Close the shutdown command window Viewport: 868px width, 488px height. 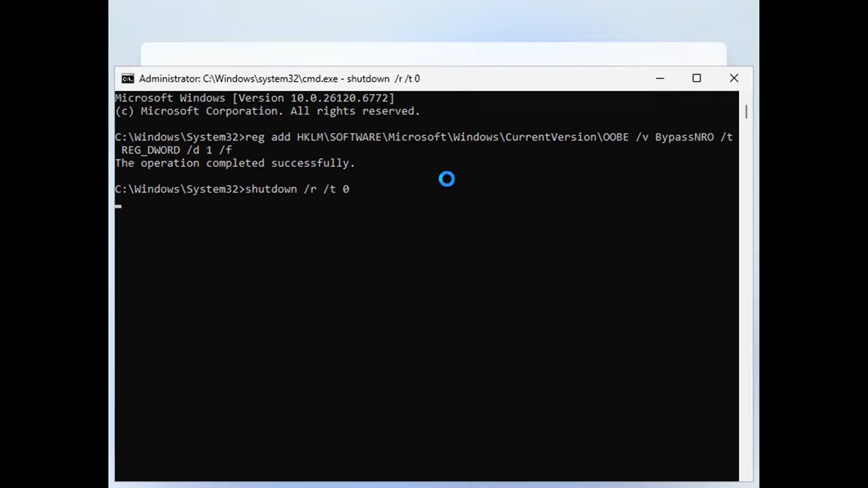734,78
